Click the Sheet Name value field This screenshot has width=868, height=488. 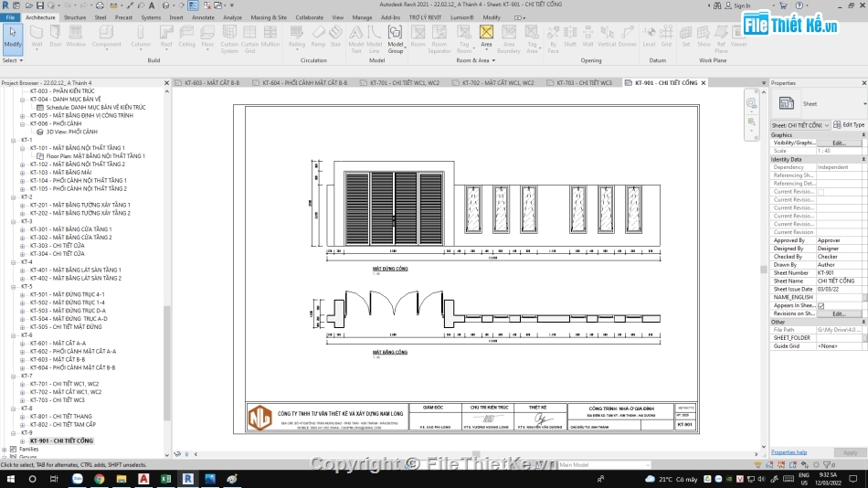(839, 281)
